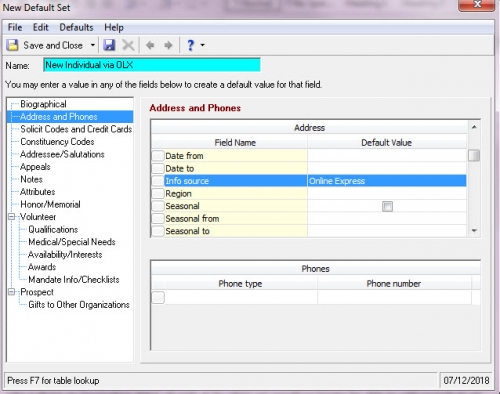Select Appeals in the tree

point(35,167)
